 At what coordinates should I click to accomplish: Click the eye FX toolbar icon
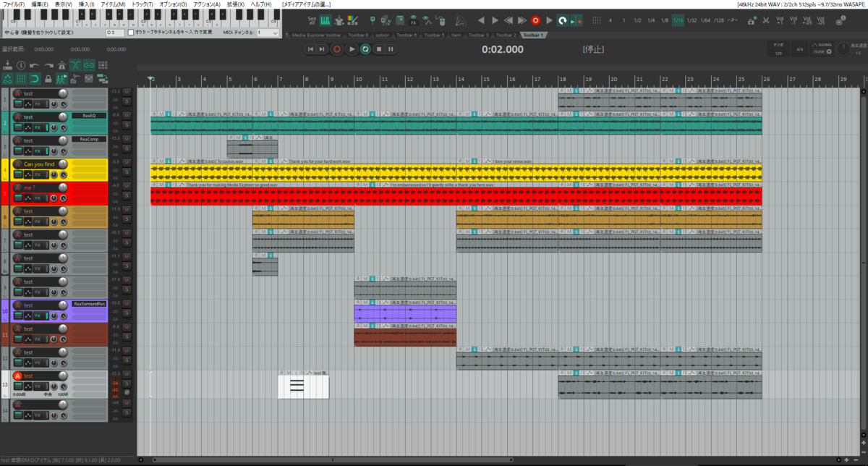(413, 20)
